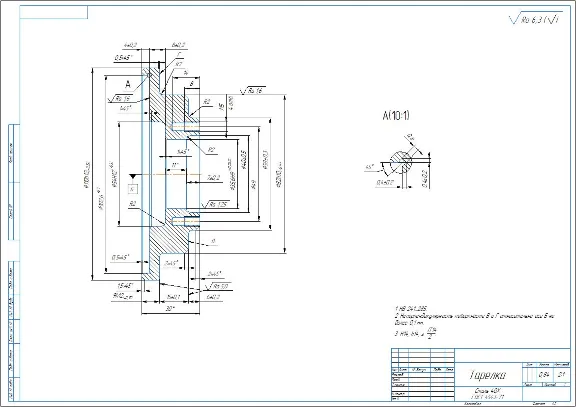Select the 0,5x45° chamfer label at top
576x407 pixels.
click(x=123, y=58)
